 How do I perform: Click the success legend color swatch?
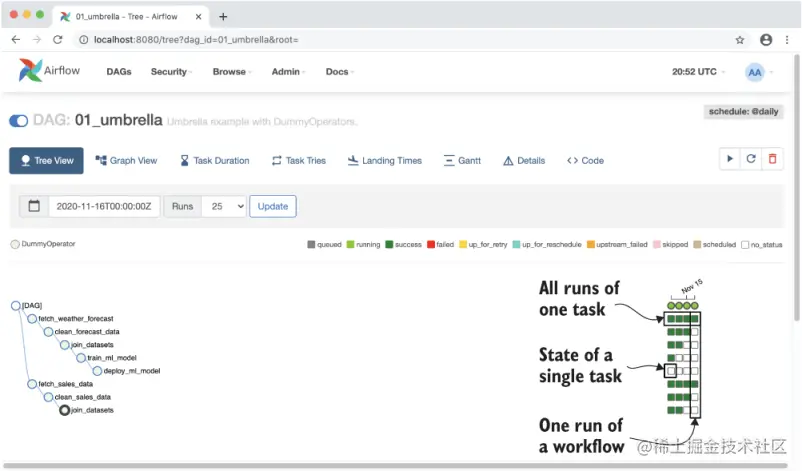click(x=389, y=244)
